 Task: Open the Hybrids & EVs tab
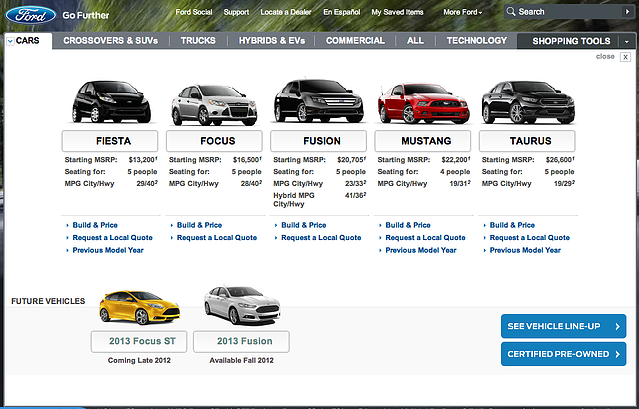click(274, 41)
